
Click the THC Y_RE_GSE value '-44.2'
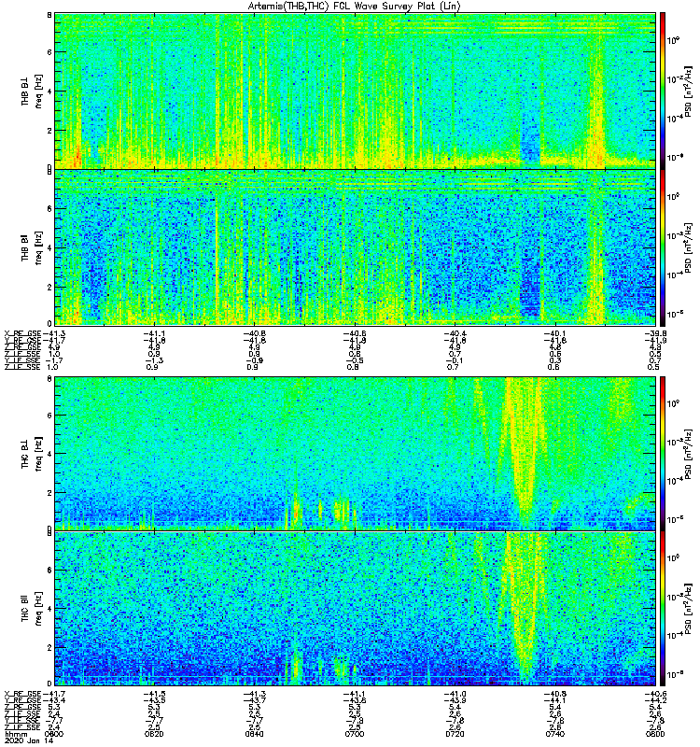(x=656, y=700)
